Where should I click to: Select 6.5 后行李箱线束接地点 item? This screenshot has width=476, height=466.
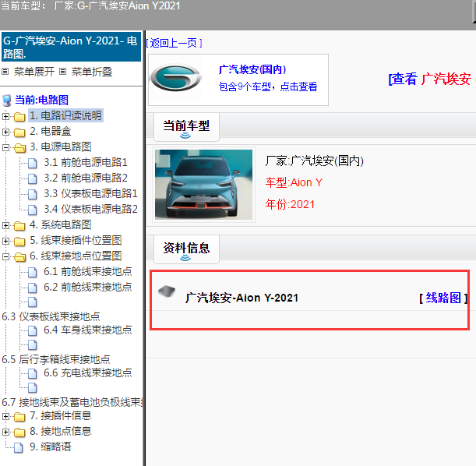click(x=56, y=359)
